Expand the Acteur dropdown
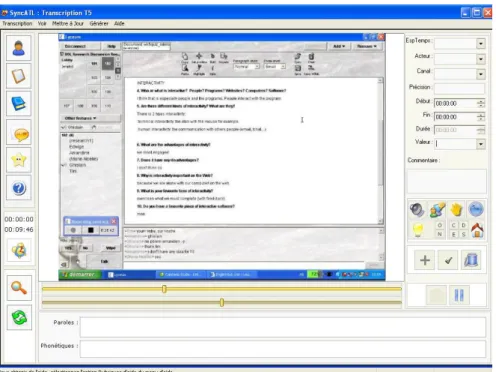This screenshot has width=496, height=372. coord(481,59)
